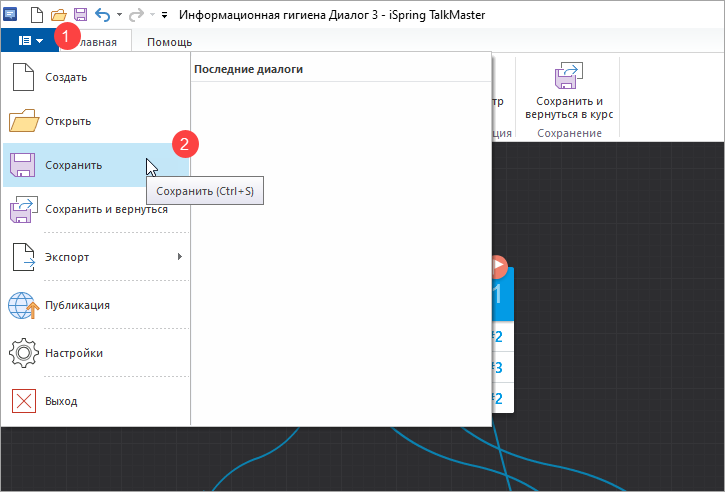Select Сохранить in the file menu
725x492 pixels.
coord(96,165)
